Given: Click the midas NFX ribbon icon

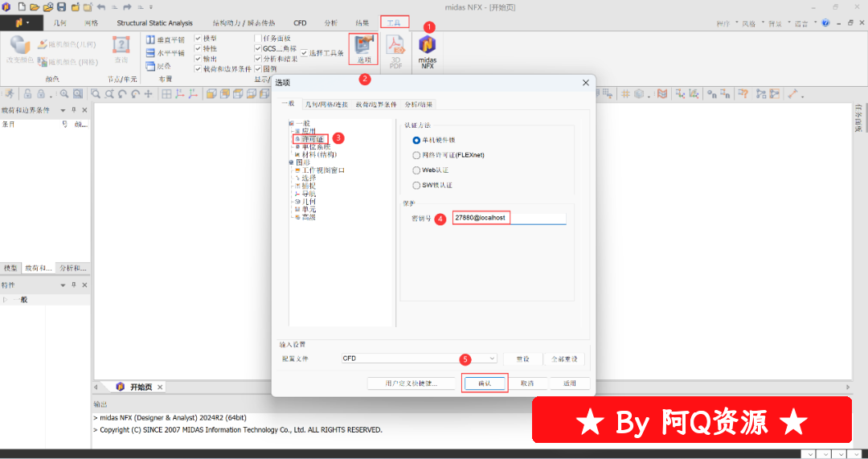Looking at the screenshot, I should (x=428, y=52).
